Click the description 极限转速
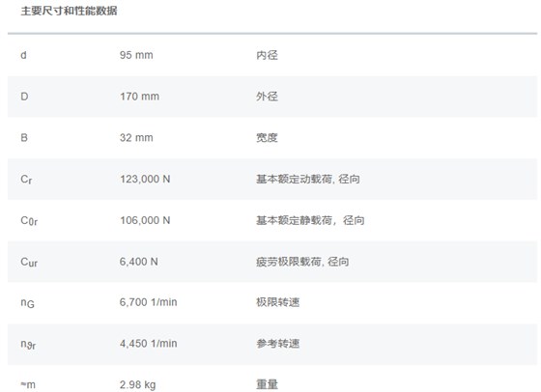 (278, 302)
